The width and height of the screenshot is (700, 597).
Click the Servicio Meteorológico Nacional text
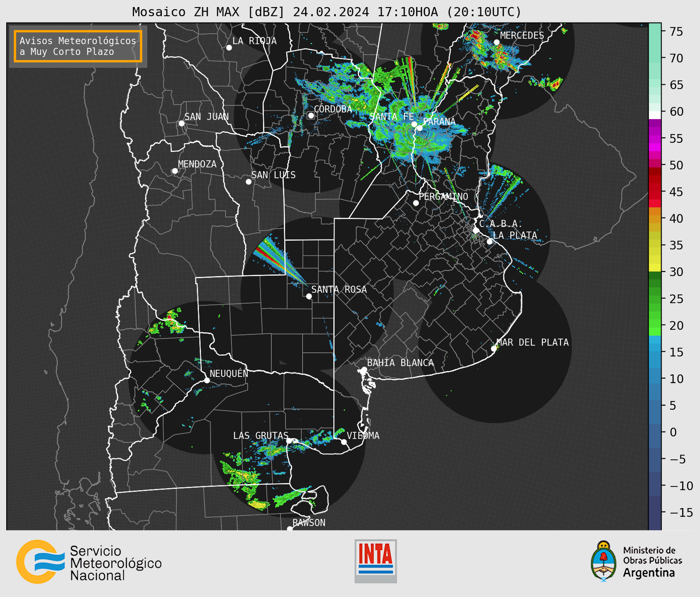click(116, 563)
